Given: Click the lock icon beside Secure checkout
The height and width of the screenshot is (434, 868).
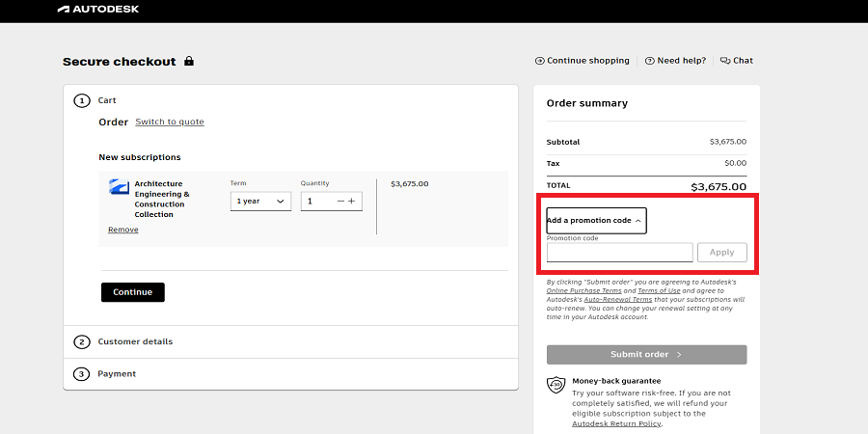Looking at the screenshot, I should tap(189, 61).
